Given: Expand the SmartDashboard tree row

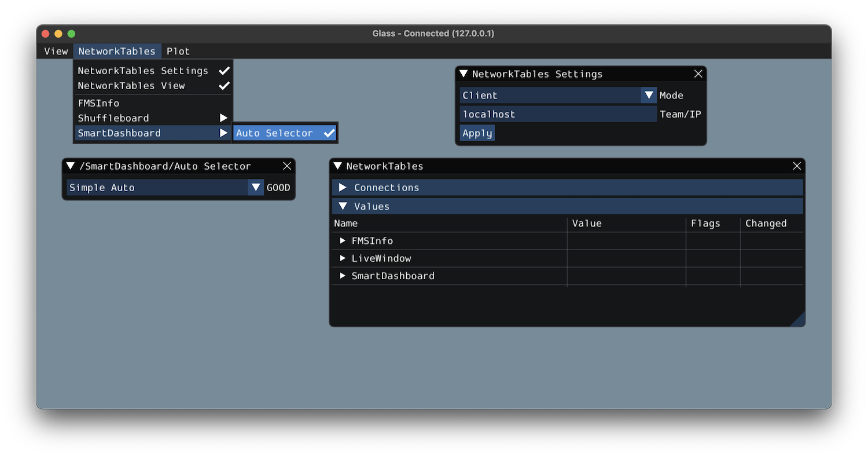Looking at the screenshot, I should [x=343, y=276].
